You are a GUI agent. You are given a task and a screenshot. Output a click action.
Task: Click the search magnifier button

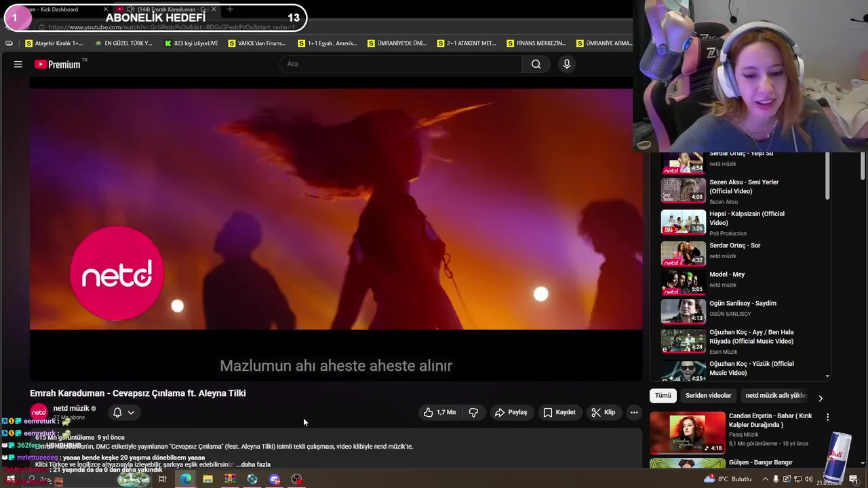[536, 64]
